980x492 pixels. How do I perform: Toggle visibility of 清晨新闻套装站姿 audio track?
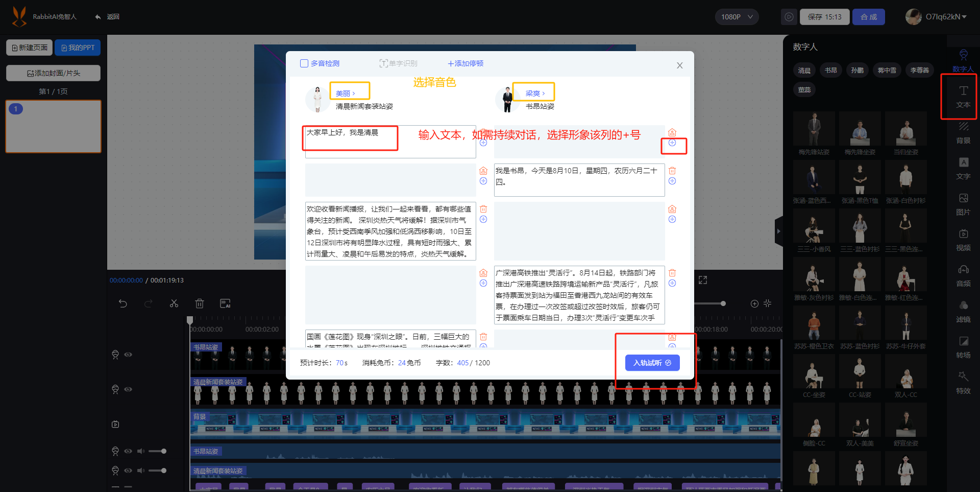(x=128, y=471)
